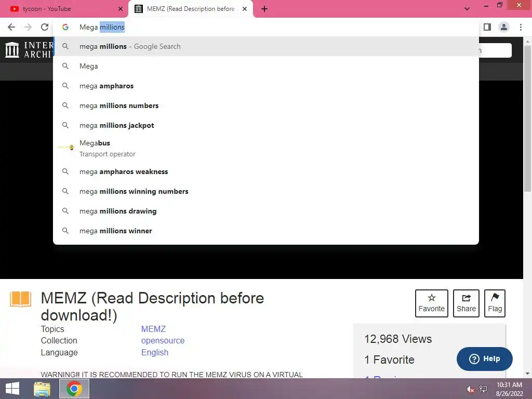Click the browser forward arrow
532x399 pixels.
(x=28, y=27)
